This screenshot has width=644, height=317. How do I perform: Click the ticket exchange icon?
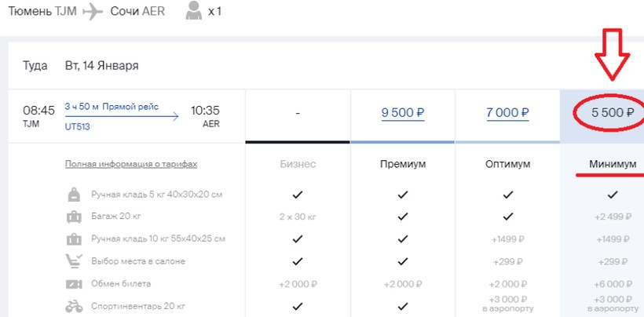click(x=74, y=284)
